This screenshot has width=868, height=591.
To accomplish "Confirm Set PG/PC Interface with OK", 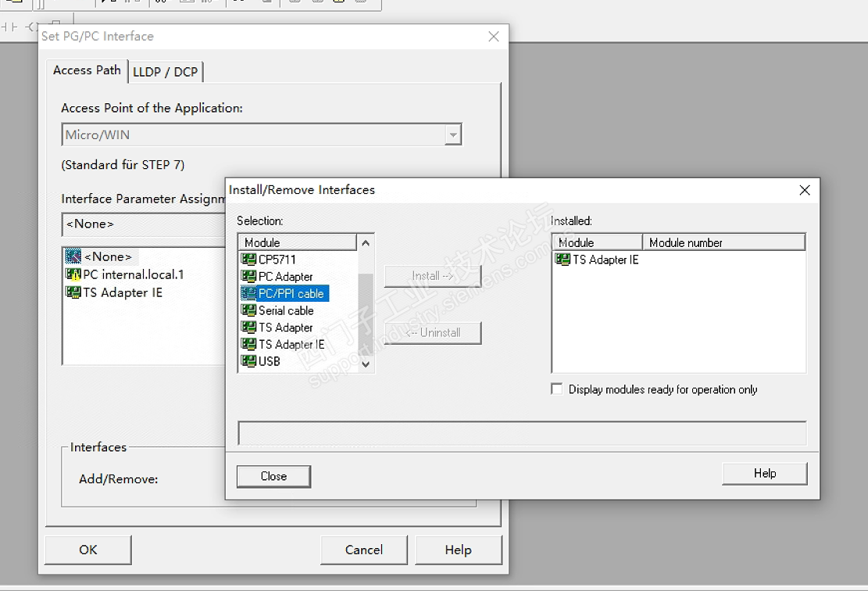I will pyautogui.click(x=88, y=550).
